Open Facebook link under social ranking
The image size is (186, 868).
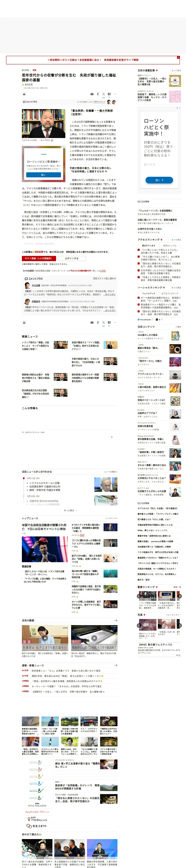(145, 319)
